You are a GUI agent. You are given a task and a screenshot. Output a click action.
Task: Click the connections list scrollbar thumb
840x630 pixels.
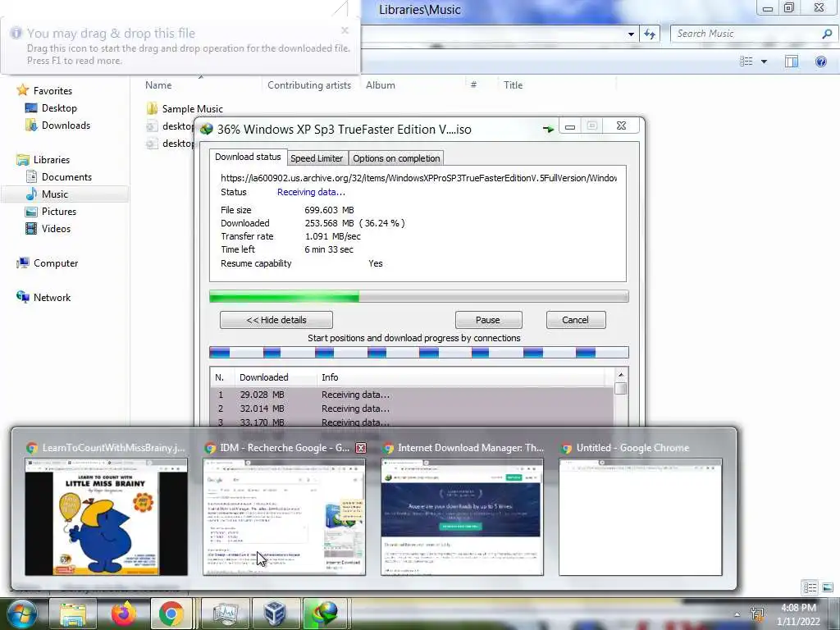[621, 388]
